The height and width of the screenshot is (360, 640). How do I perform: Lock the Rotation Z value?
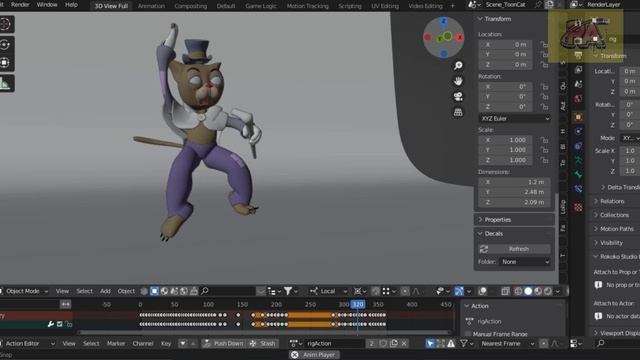coord(544,107)
